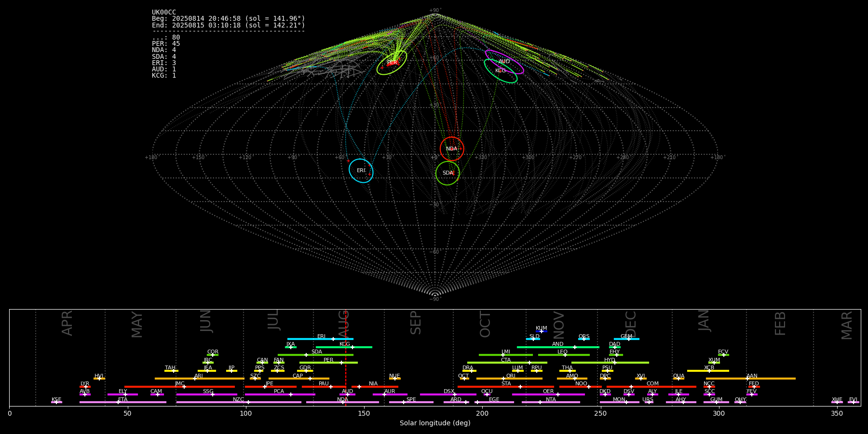Click the pink ETA shower bar
The height and width of the screenshot is (434, 868).
(x=123, y=402)
